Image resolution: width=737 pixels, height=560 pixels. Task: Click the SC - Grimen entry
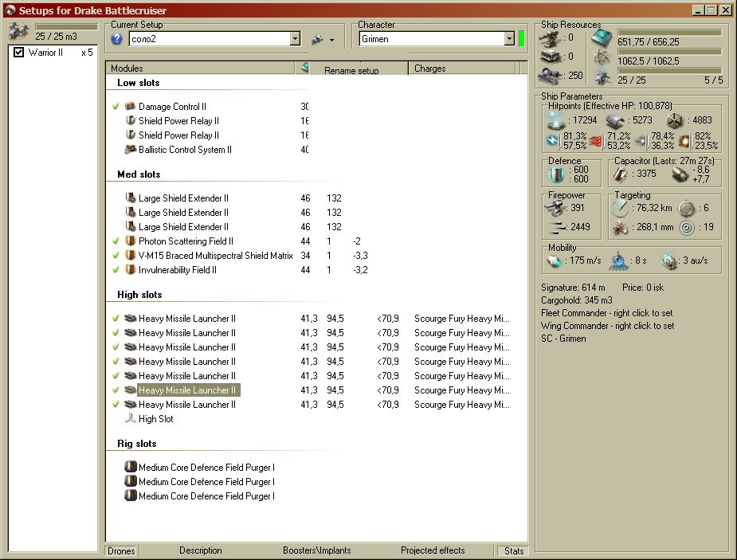coord(563,339)
